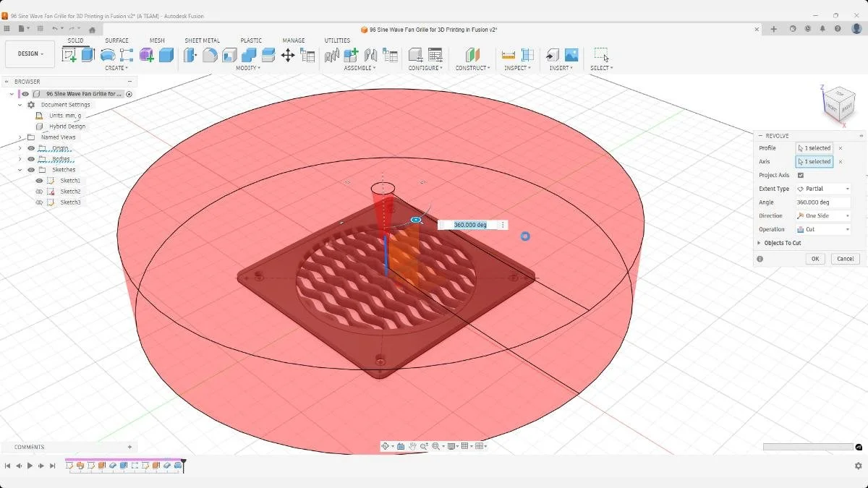Click the Fit icon in the navigation bar
Screen dimensions: 868x488
[x=437, y=446]
